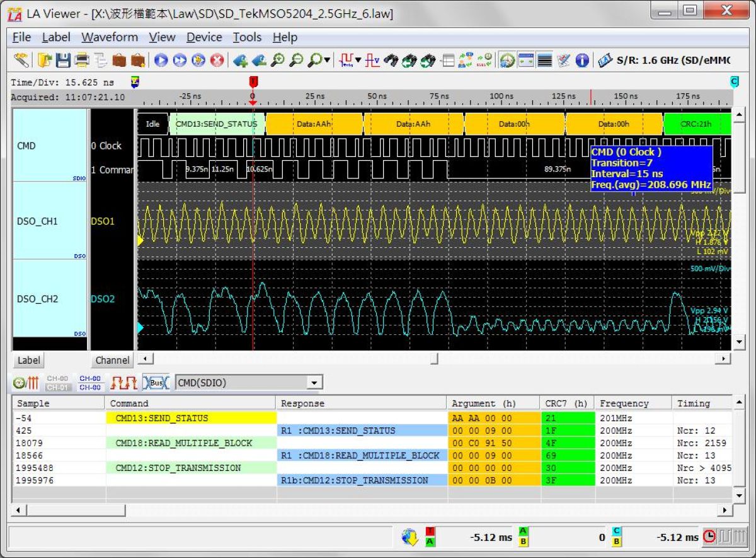
Task: Click the Channel column header button
Action: click(x=112, y=360)
